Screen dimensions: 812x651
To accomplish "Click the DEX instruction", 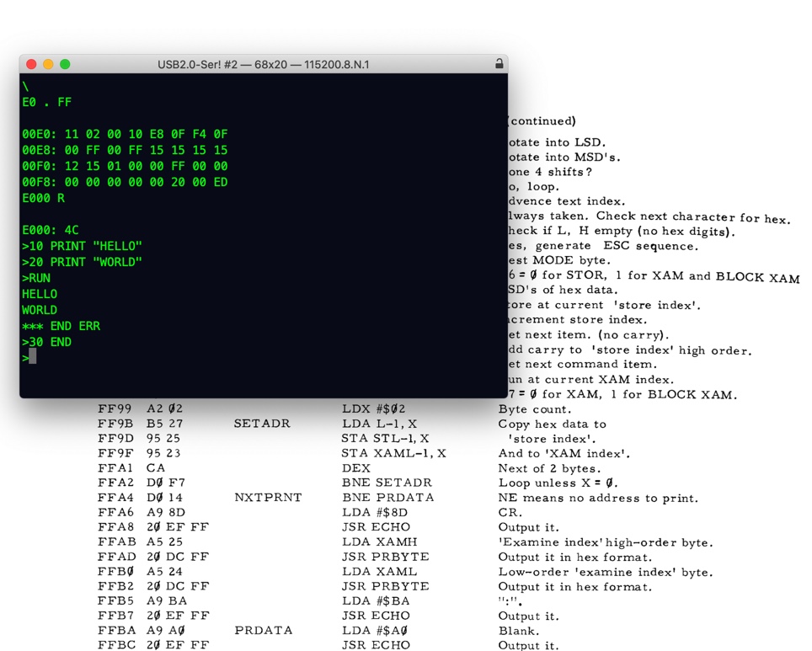I will pos(356,468).
